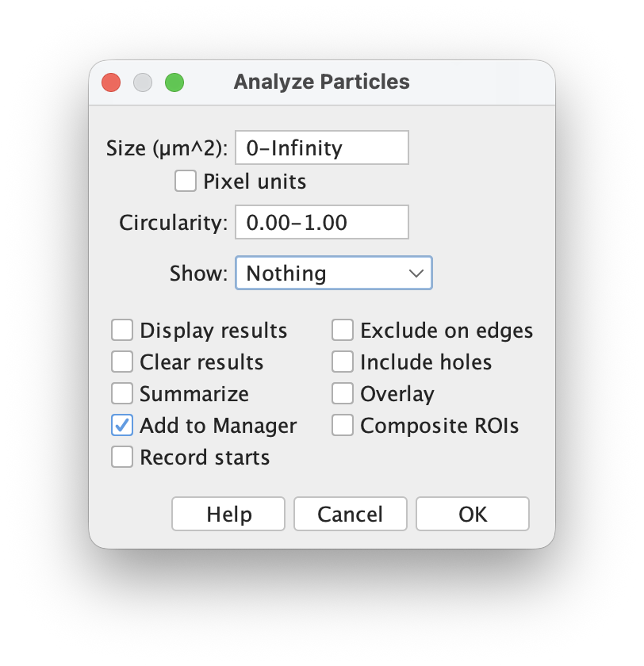Click the Size range input field
The width and height of the screenshot is (644, 666).
pos(322,147)
